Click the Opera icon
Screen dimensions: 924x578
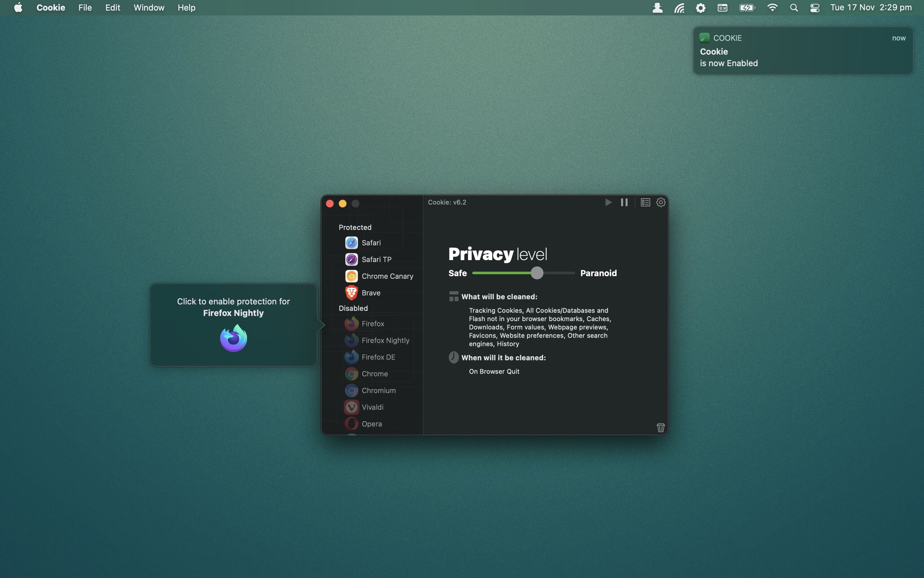tap(351, 424)
